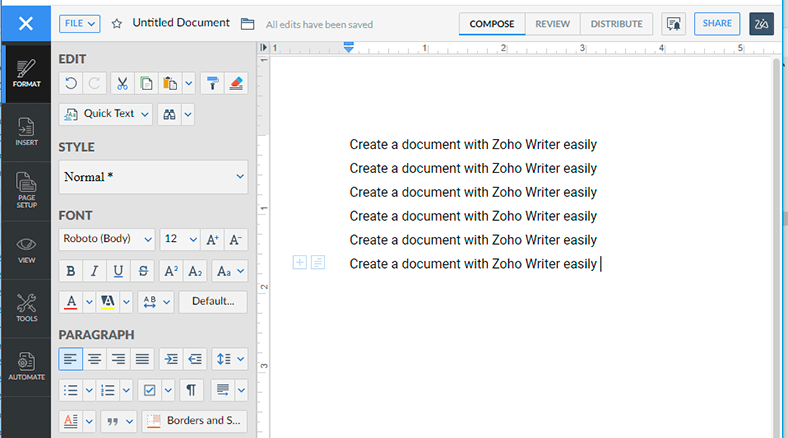
Task: Expand the font color picker arrow
Action: point(89,302)
